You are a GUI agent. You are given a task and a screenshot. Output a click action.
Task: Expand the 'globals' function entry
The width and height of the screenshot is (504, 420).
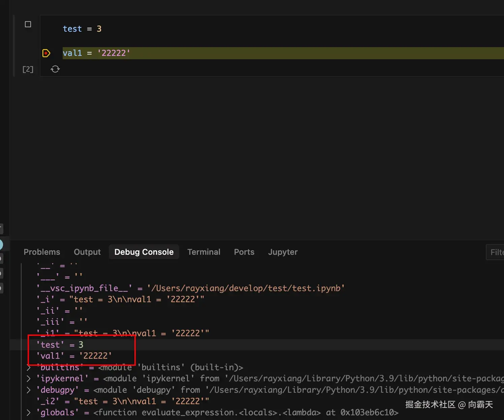point(29,413)
